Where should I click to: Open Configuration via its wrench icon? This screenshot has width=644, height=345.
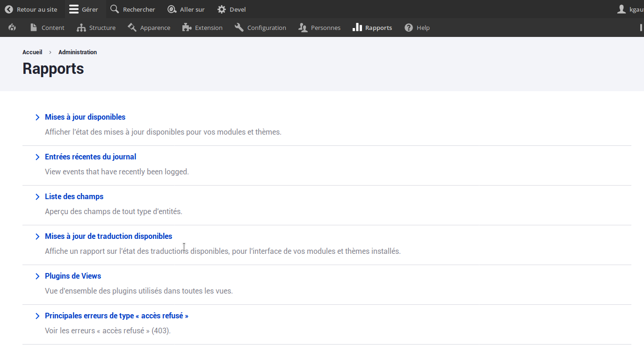pyautogui.click(x=239, y=28)
